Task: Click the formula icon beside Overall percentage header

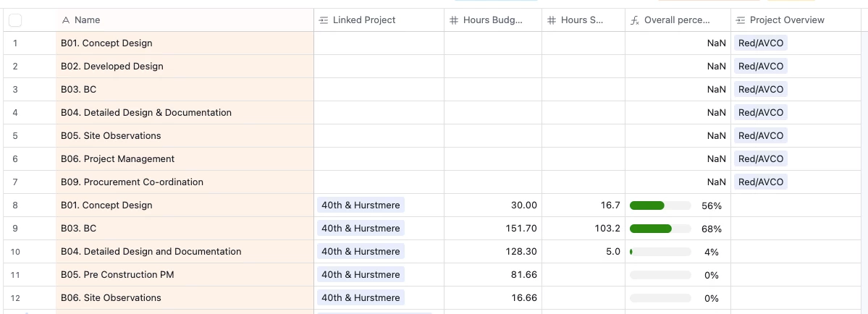Action: pos(635,20)
